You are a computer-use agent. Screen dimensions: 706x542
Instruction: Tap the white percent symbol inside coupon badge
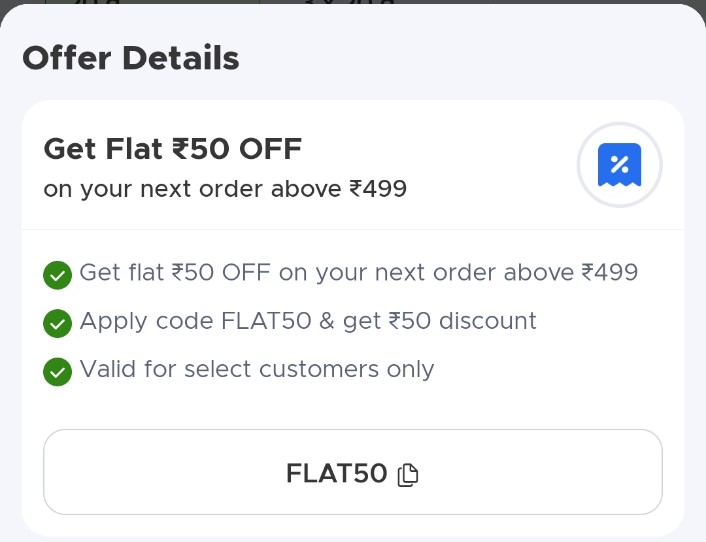(619, 163)
